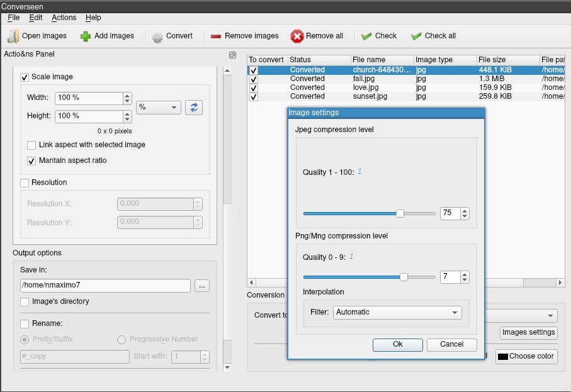571x392 pixels.
Task: Open the Actions menu
Action: tap(64, 18)
